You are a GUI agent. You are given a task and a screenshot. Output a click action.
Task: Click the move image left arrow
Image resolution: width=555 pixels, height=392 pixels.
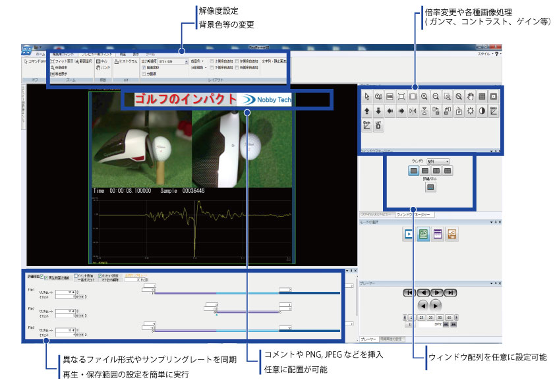tap(390, 111)
